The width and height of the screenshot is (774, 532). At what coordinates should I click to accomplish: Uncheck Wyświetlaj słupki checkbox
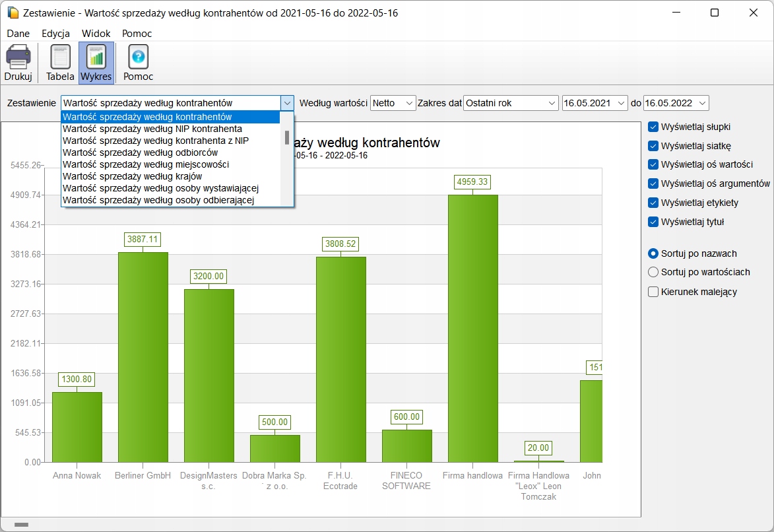coord(653,127)
